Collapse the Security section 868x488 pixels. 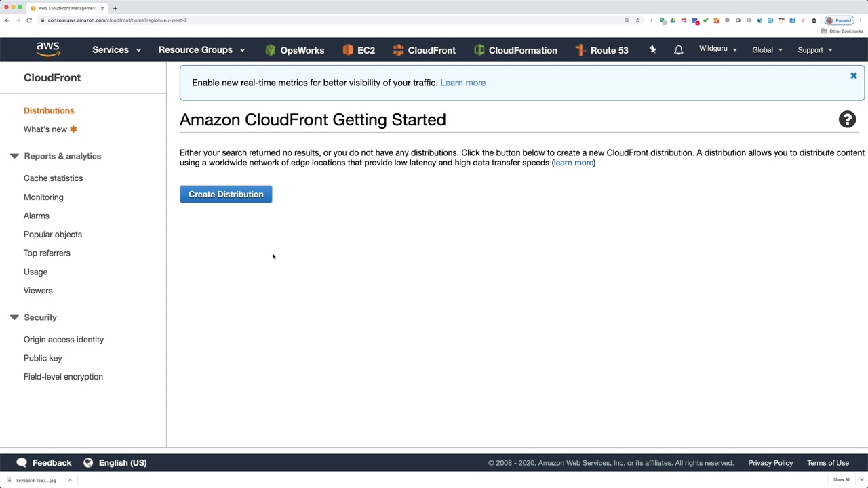click(14, 317)
